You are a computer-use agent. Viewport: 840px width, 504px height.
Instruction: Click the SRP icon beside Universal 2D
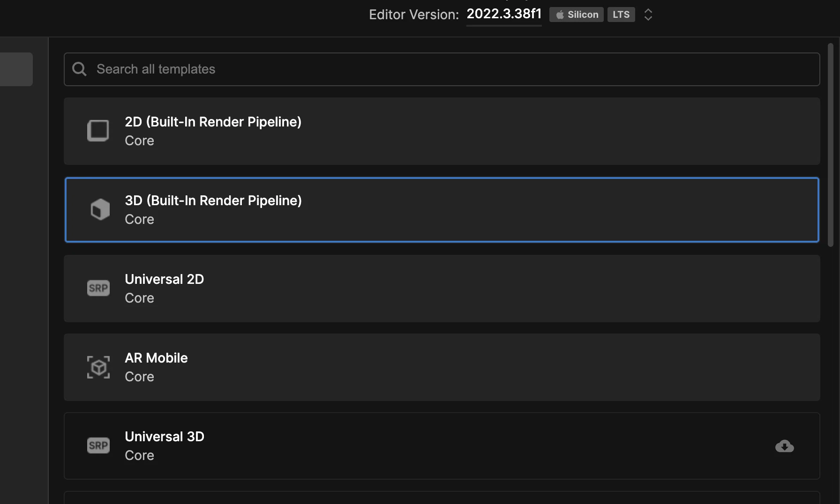(x=98, y=288)
